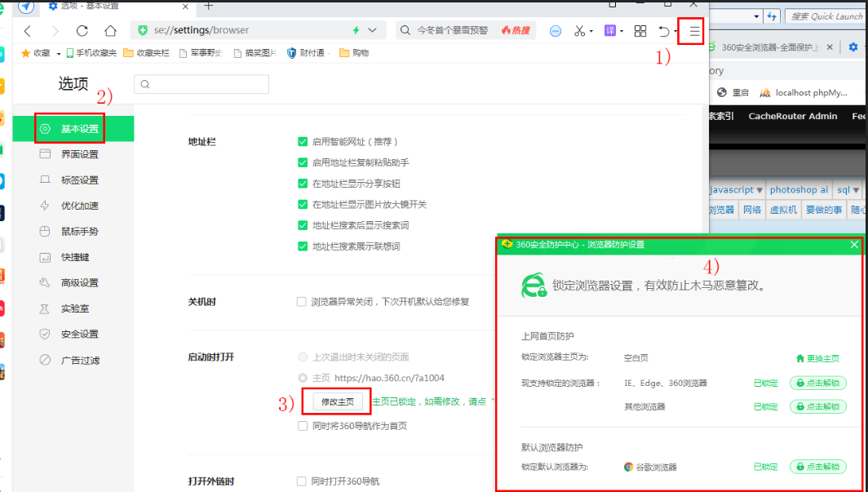The width and height of the screenshot is (868, 492).
Task: Expand the scissors screenshot dropdown arrow
Action: click(x=591, y=32)
